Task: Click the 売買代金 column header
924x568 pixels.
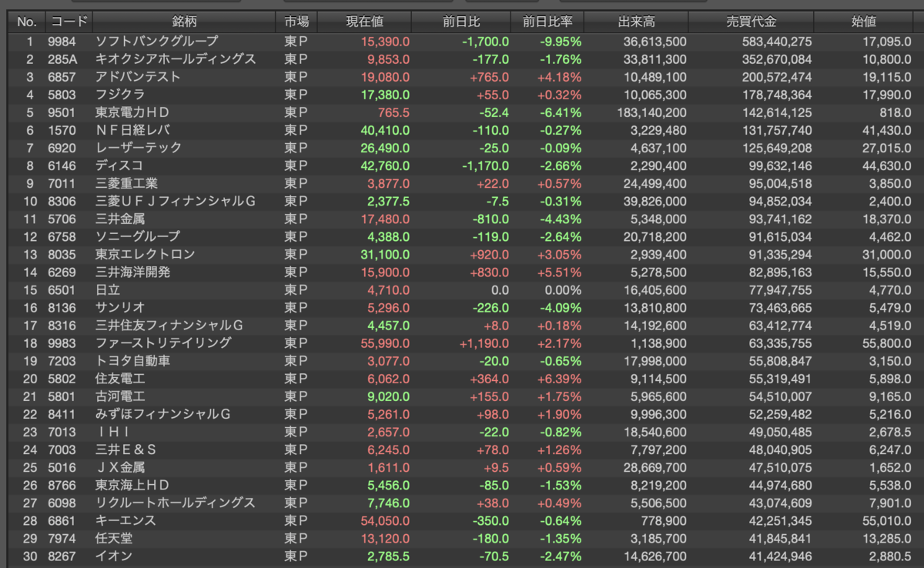Action: (x=751, y=22)
